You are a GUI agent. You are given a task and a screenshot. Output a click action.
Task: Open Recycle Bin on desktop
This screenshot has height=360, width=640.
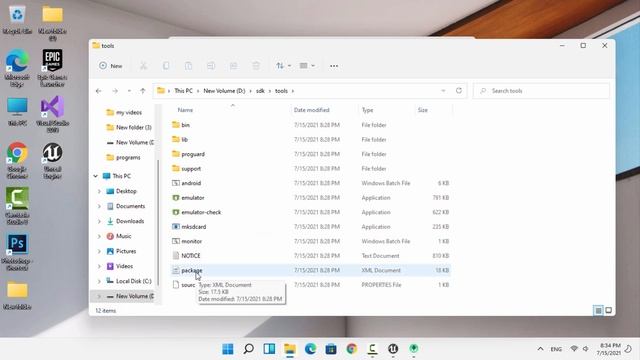click(x=17, y=19)
